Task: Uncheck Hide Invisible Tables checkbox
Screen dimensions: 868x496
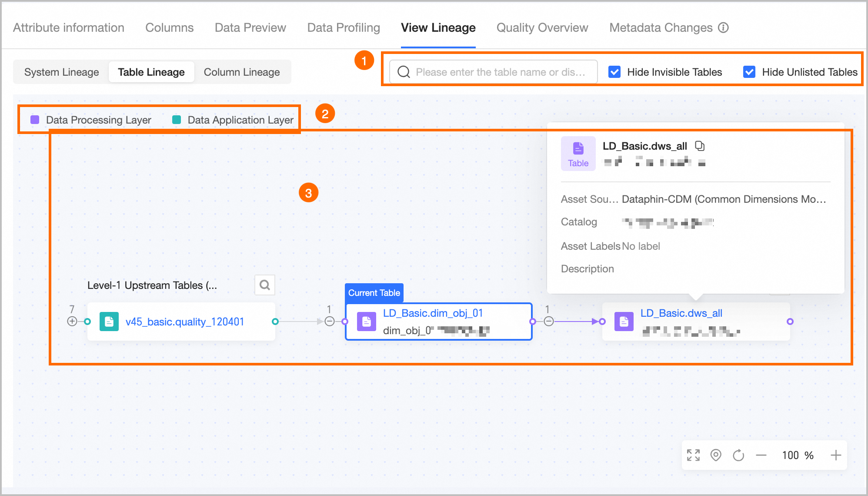Action: click(614, 72)
